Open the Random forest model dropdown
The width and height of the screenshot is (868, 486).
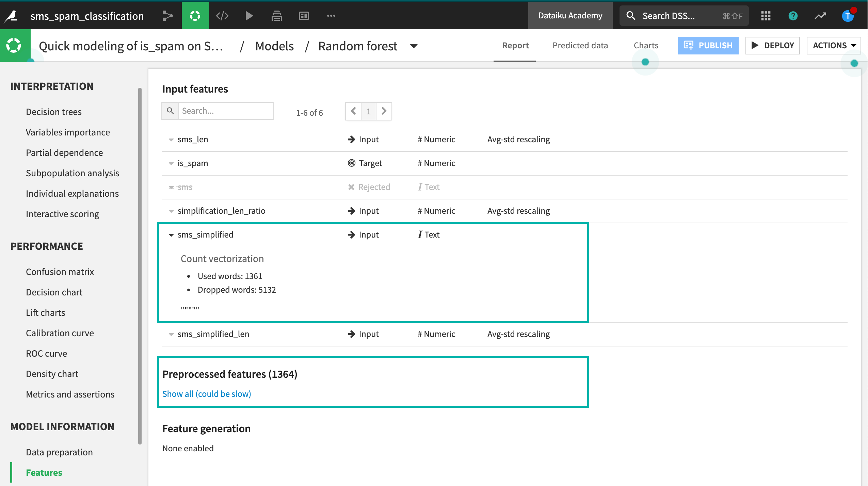[414, 46]
